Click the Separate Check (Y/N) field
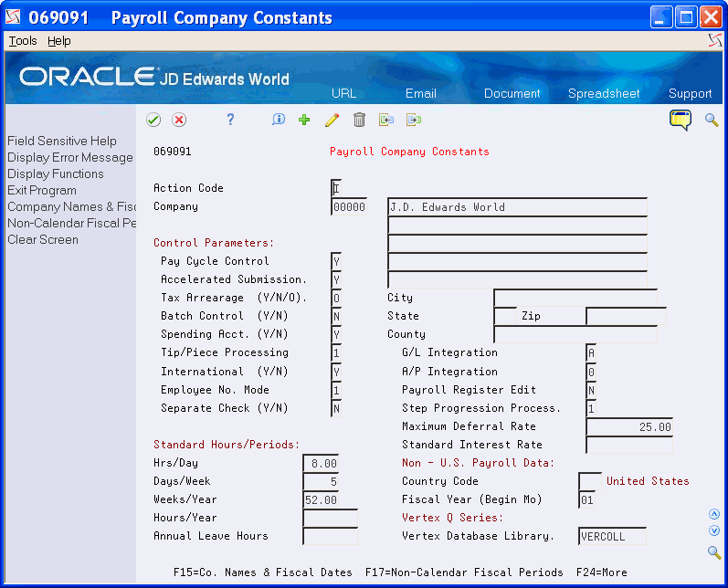The image size is (728, 588). (x=336, y=408)
